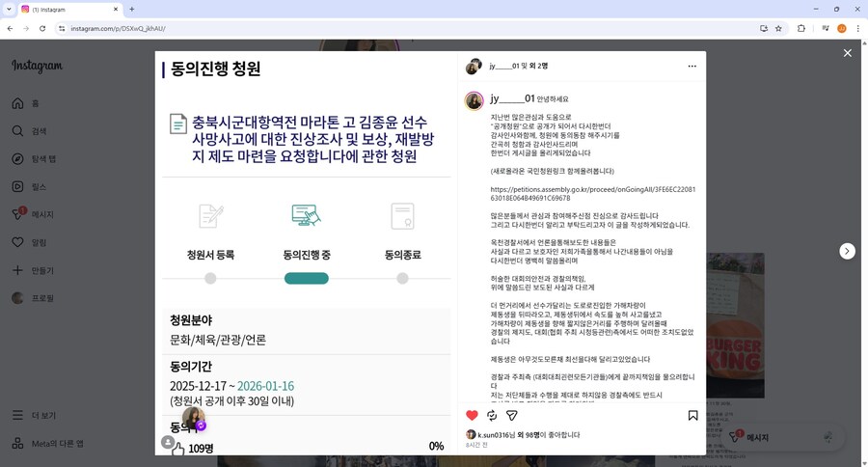Viewport: 868px width, 467px height.
Task: Open post options three-dot menu
Action: click(692, 66)
